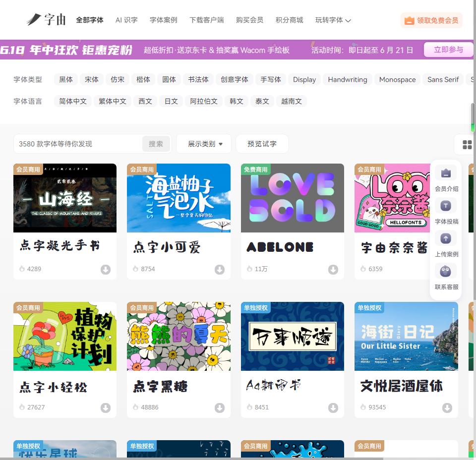Filter by 圆体 font type
This screenshot has width=476, height=460.
coord(169,79)
